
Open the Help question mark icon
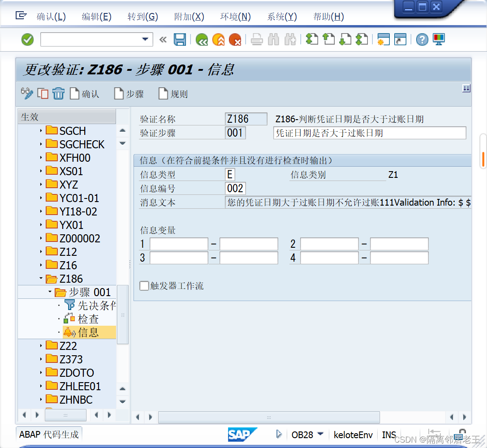[x=422, y=39]
